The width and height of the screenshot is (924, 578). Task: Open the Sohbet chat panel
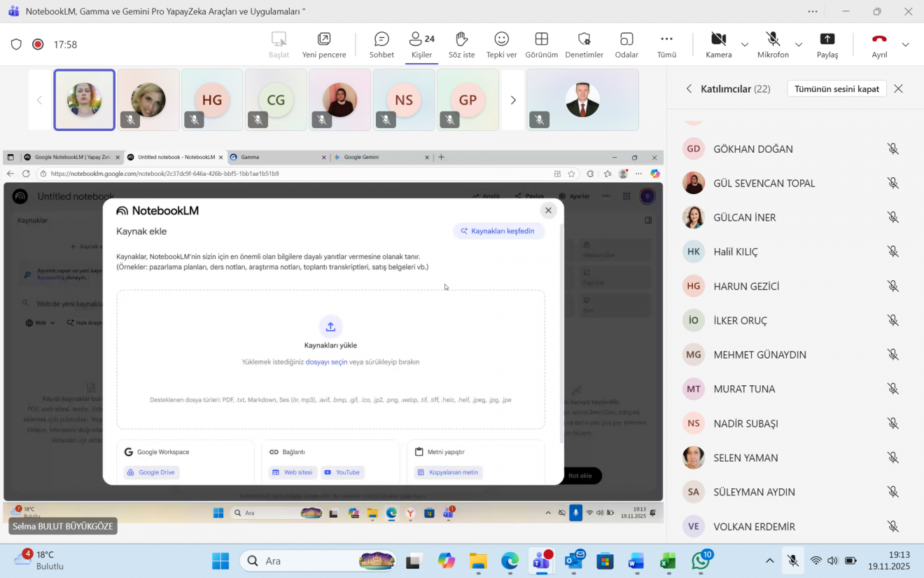pyautogui.click(x=381, y=45)
